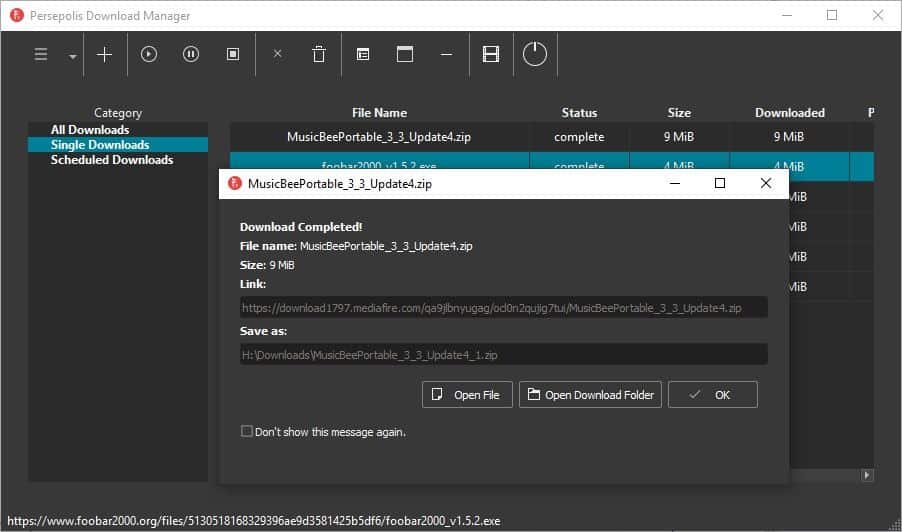Resume the selected download
Viewport: 902px width, 532px height.
(x=149, y=55)
